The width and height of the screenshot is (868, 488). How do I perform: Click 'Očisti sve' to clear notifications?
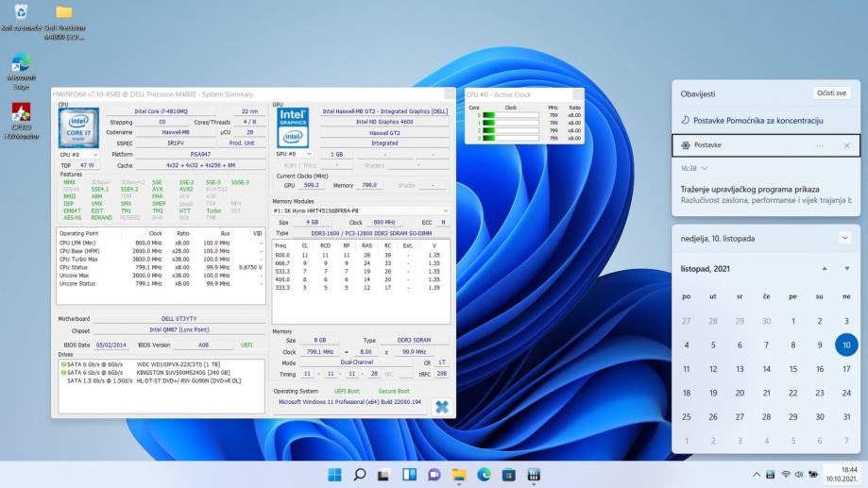click(x=830, y=93)
